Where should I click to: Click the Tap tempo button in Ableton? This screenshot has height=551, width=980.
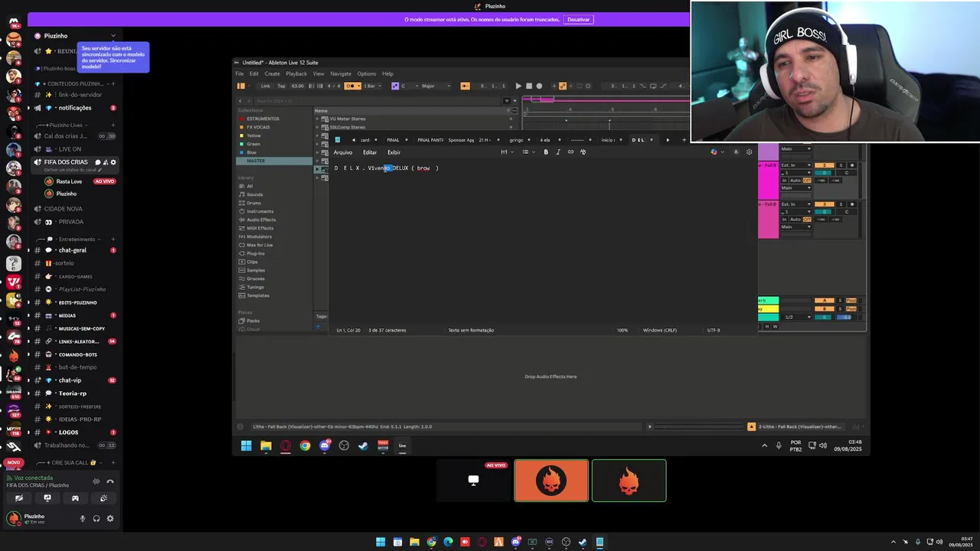click(x=281, y=86)
